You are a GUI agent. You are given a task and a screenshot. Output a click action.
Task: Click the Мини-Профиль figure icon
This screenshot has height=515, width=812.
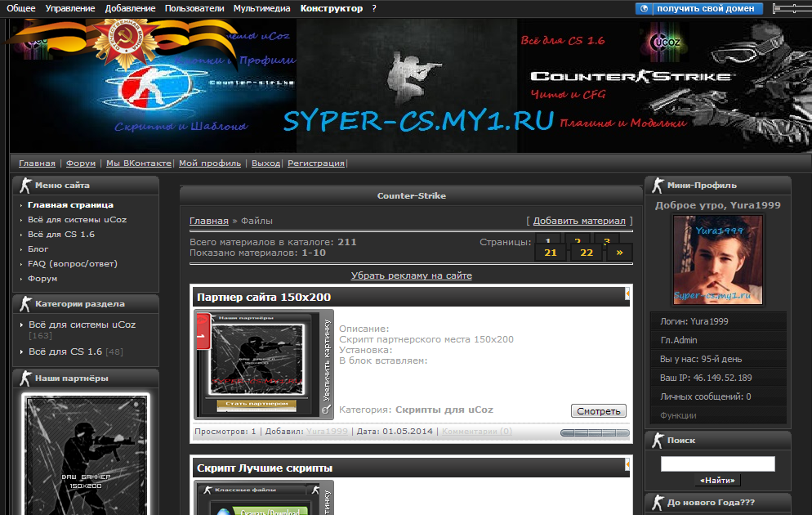pyautogui.click(x=657, y=185)
